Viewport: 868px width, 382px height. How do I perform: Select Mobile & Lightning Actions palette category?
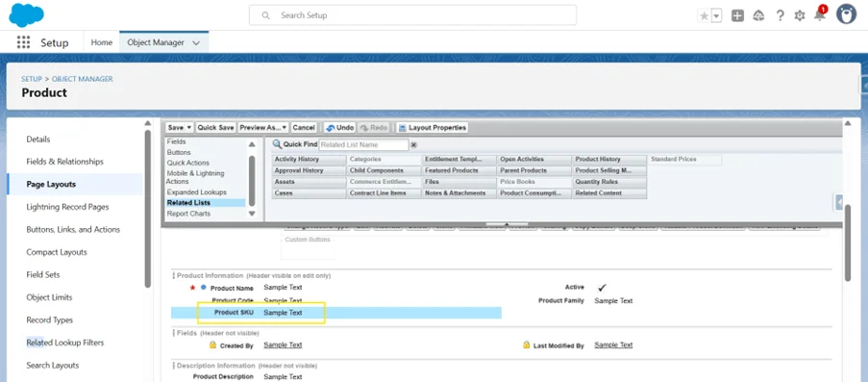[195, 177]
